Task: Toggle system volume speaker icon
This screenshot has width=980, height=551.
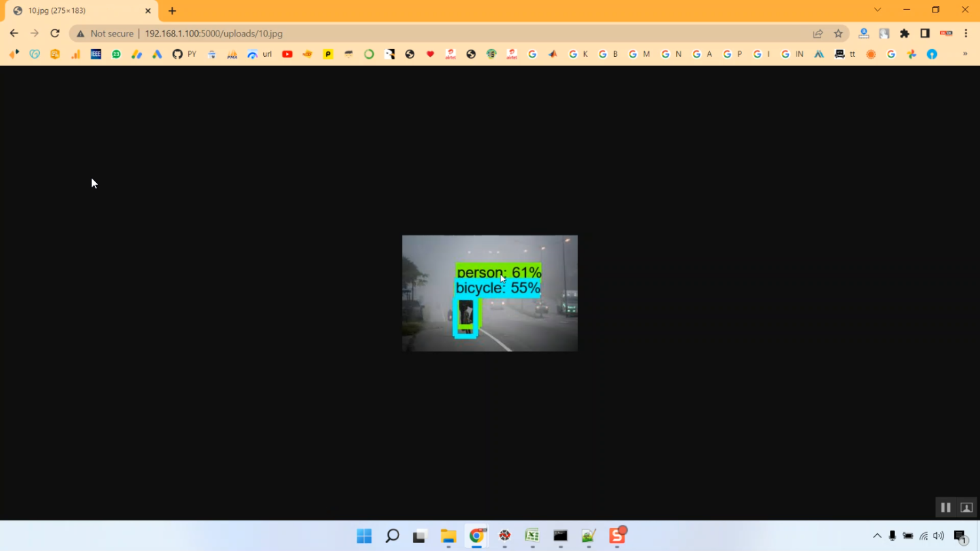Action: [x=939, y=536]
